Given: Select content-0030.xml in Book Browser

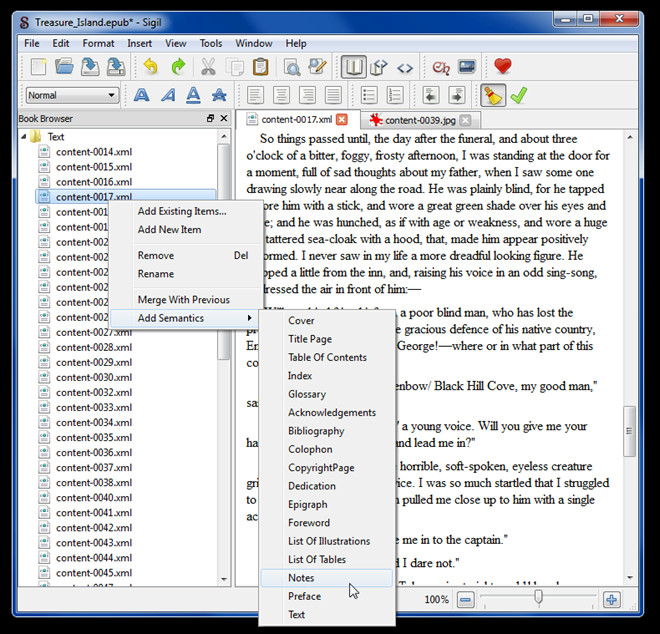Looking at the screenshot, I should coord(93,378).
